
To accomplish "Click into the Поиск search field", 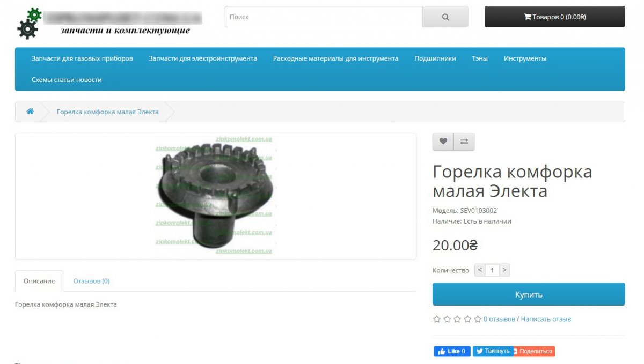I will pos(324,17).
